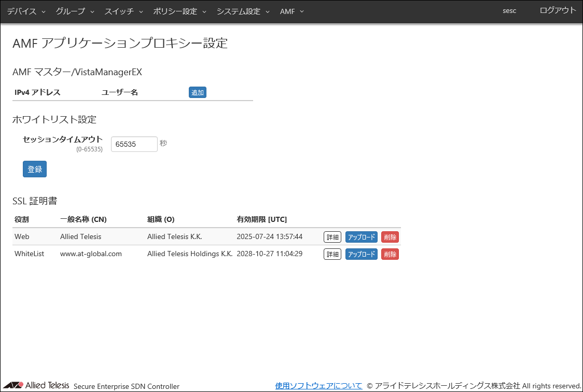583x392 pixels.
Task: Open the デバイス dropdown menu
Action: (x=26, y=11)
